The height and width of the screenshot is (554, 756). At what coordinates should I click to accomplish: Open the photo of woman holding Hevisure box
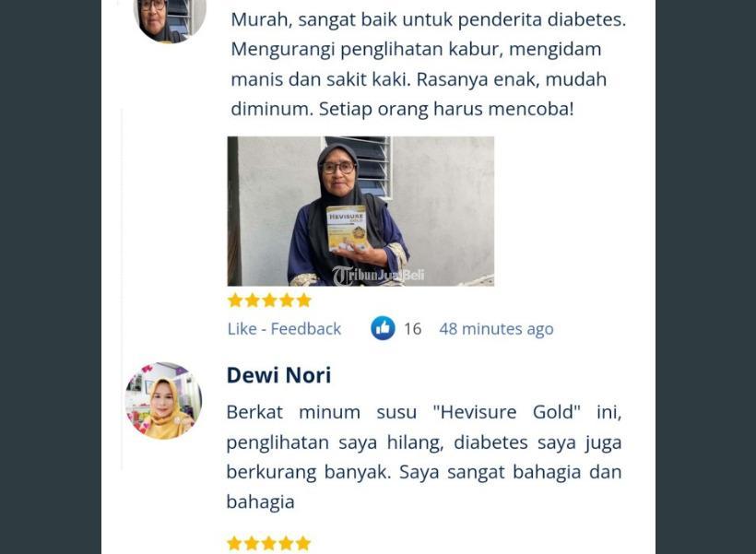pos(360,211)
